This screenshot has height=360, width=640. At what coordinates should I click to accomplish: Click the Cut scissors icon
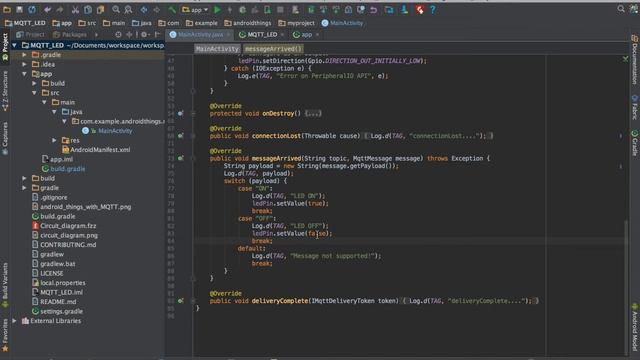point(75,9)
